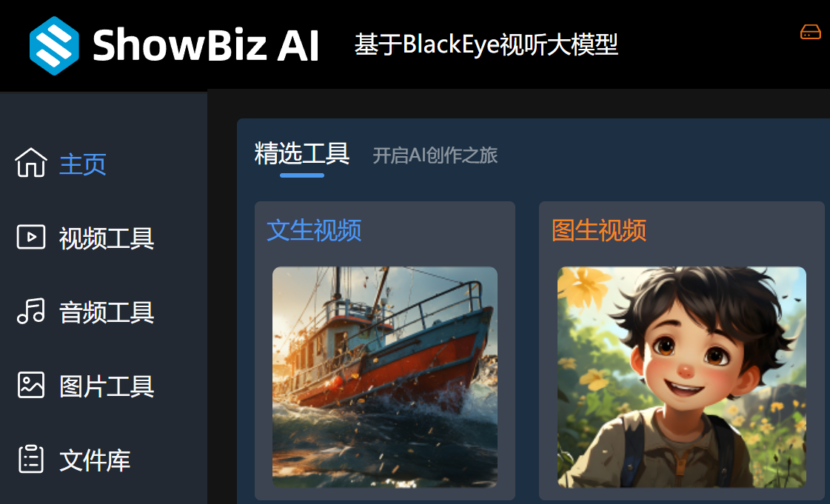Switch to the 精选工具 tab
Screen dimensions: 830x504
coord(302,153)
